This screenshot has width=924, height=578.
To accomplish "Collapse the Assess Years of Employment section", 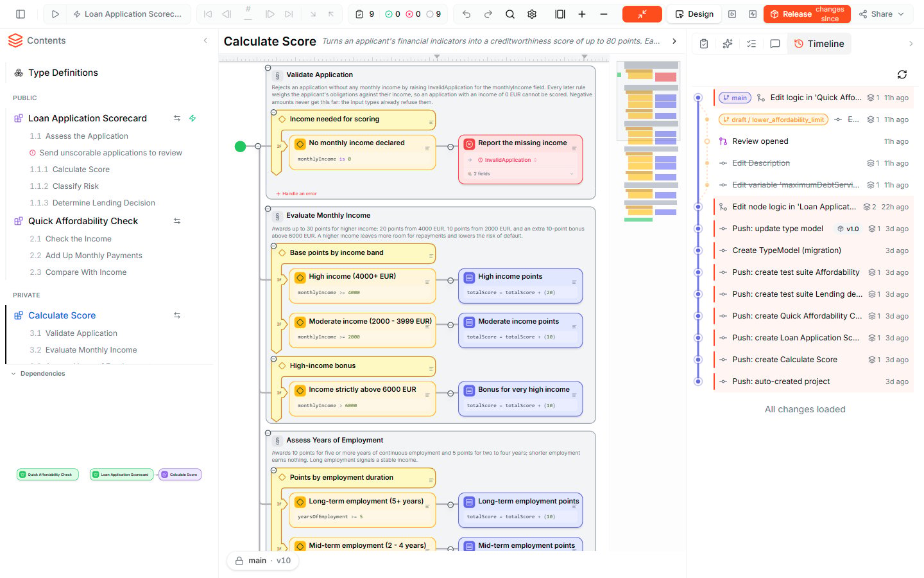I will (x=268, y=433).
